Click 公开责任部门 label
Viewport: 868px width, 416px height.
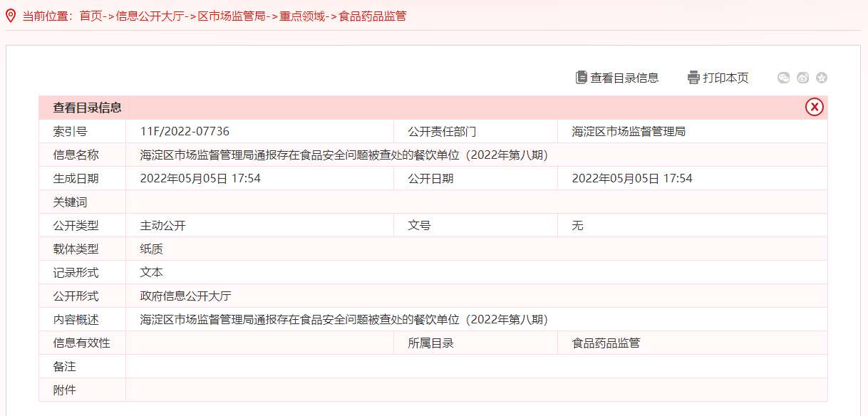442,132
